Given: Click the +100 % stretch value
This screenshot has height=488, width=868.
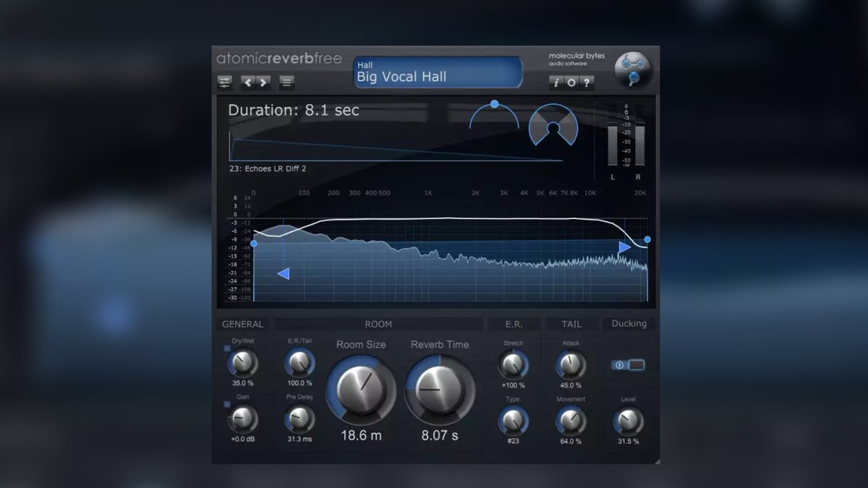Looking at the screenshot, I should click(513, 385).
